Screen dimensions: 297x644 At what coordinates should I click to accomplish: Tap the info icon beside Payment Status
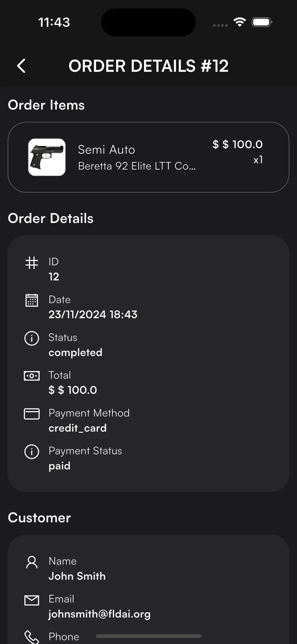[x=32, y=452]
